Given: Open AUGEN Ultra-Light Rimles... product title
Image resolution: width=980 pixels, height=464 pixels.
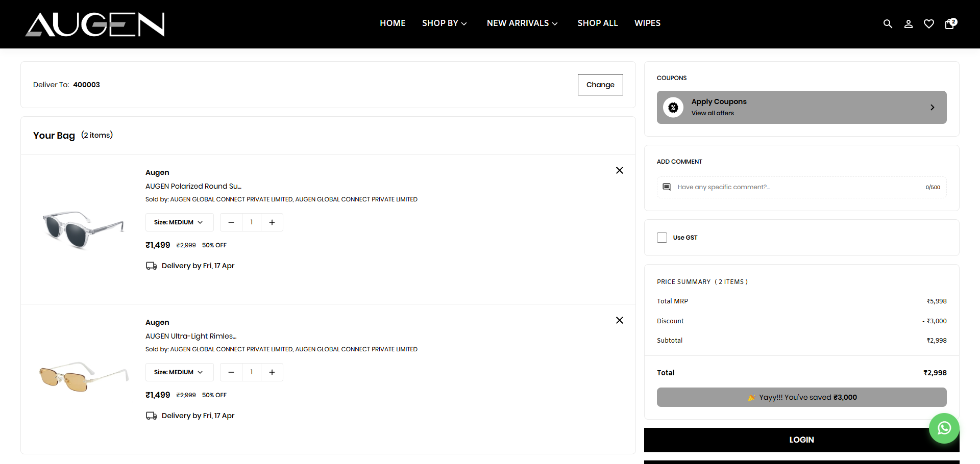Looking at the screenshot, I should (x=191, y=336).
